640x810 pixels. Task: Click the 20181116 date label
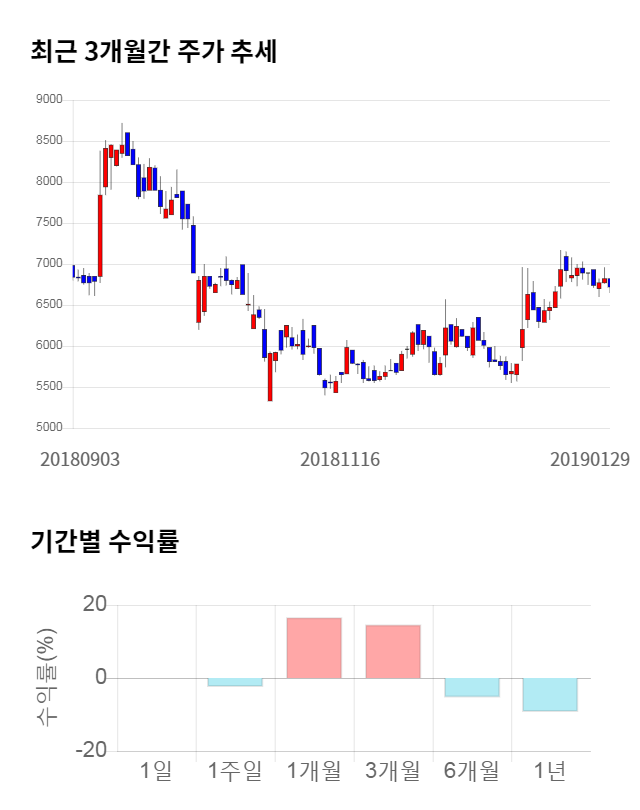click(340, 460)
